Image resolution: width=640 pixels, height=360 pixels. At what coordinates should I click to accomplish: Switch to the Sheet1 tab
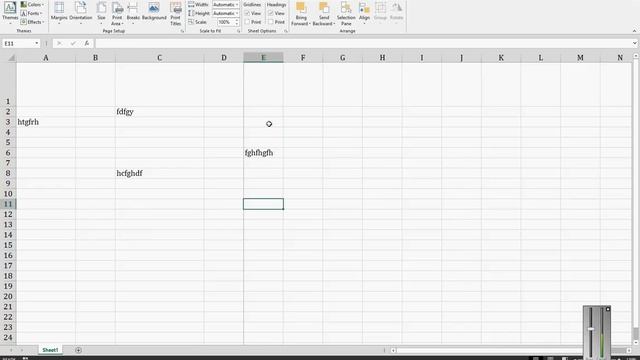point(50,350)
